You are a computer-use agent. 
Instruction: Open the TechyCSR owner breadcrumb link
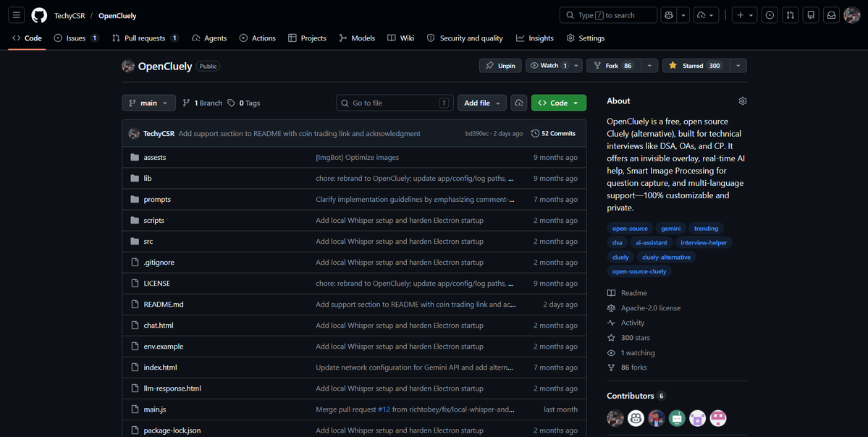click(69, 16)
